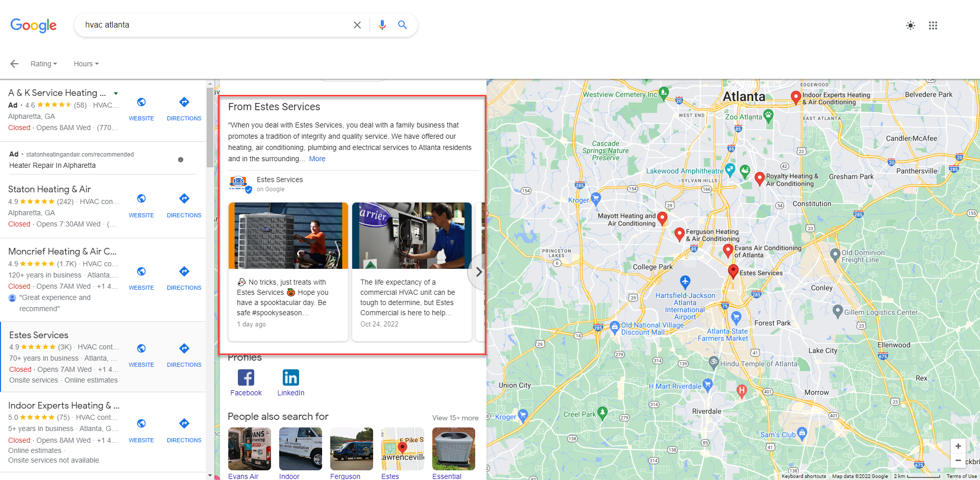The width and height of the screenshot is (980, 480).
Task: Focus the hvac atlanta search field
Action: (x=214, y=25)
